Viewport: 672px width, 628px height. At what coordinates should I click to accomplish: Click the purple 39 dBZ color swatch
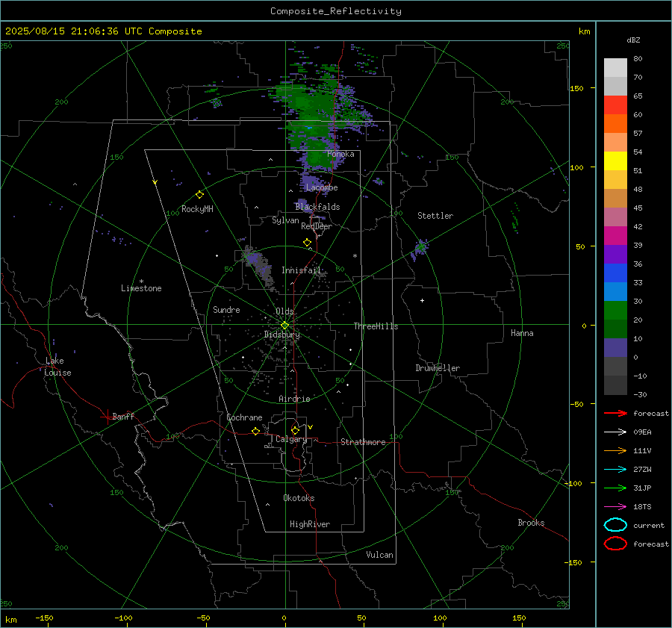pos(615,254)
